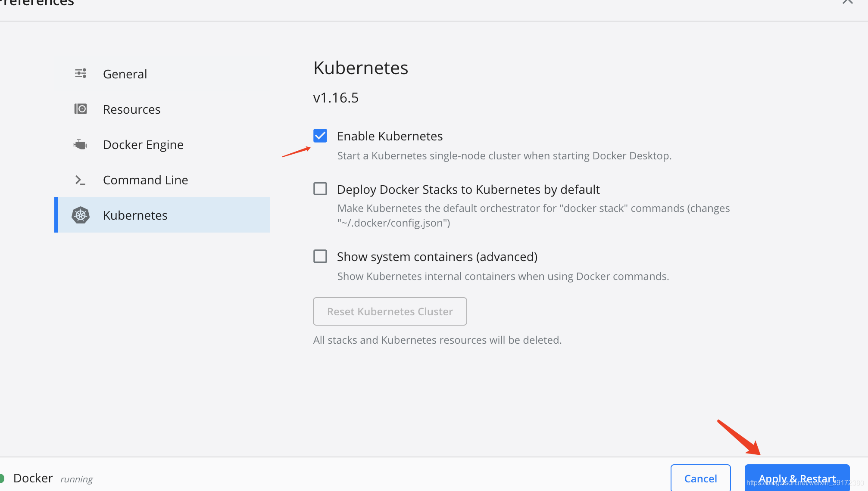
Task: Click Apply & Restart
Action: [x=796, y=478]
